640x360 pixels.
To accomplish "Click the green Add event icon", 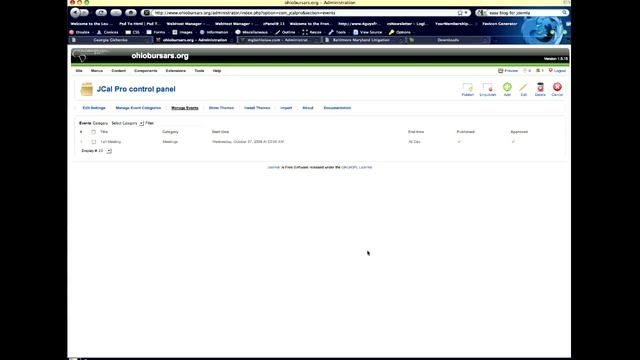I will pyautogui.click(x=507, y=87).
